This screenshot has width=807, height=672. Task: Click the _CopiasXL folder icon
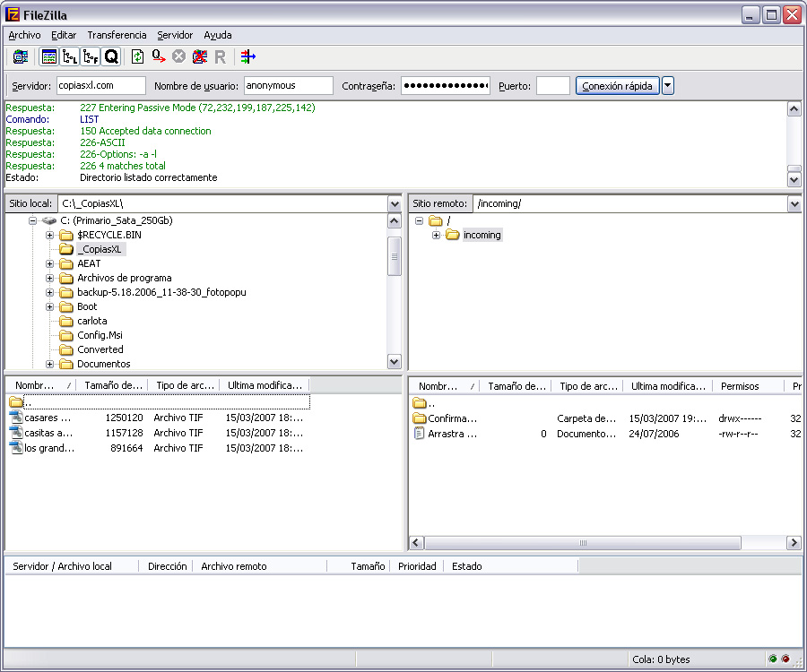tap(65, 249)
